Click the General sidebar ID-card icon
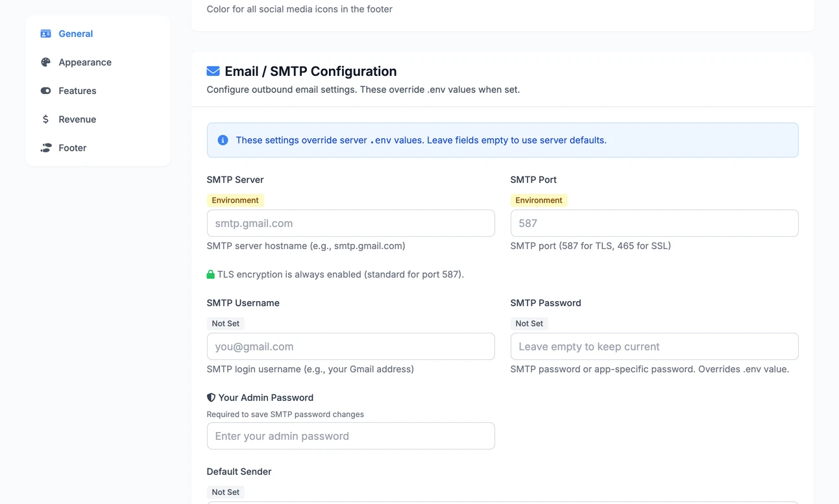The width and height of the screenshot is (839, 504). click(45, 34)
